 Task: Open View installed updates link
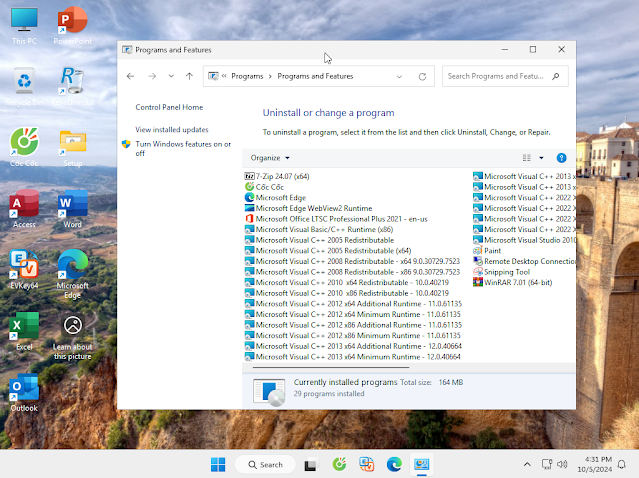click(172, 130)
